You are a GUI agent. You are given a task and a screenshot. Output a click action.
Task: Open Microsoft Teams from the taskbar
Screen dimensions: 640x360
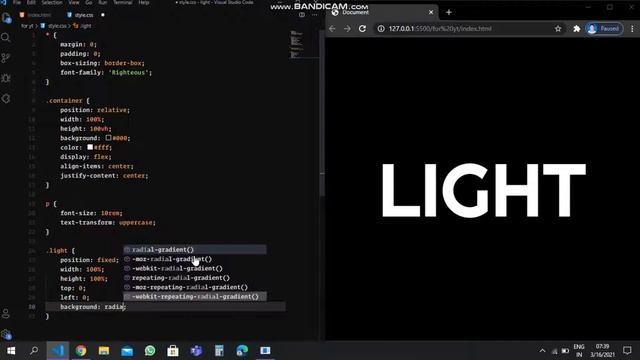click(196, 351)
